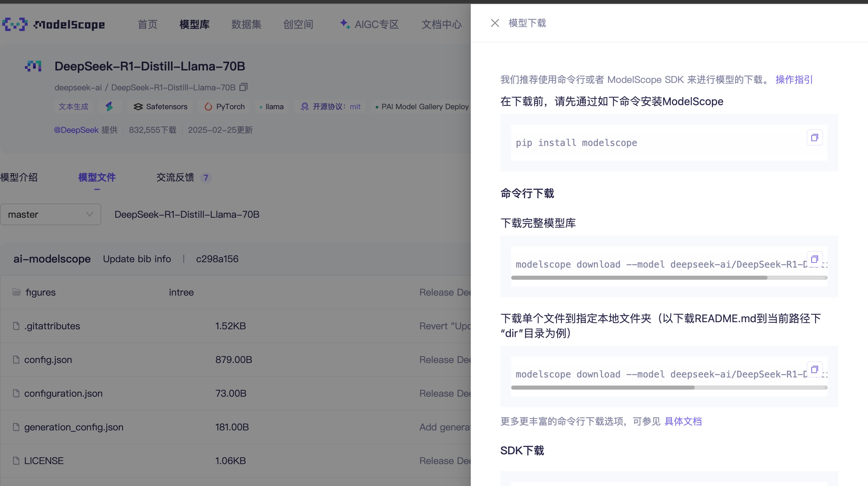Open the @DeepSeek provider link
Viewport: 868px width, 486px height.
click(76, 130)
